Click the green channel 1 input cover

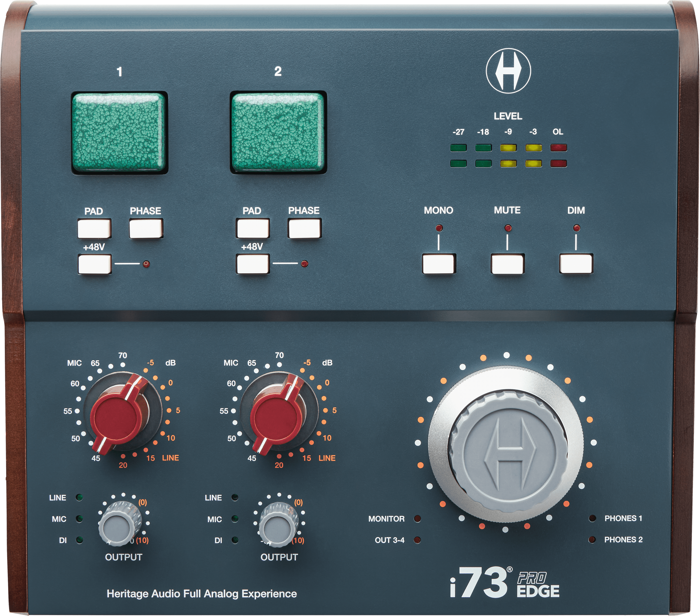(119, 132)
